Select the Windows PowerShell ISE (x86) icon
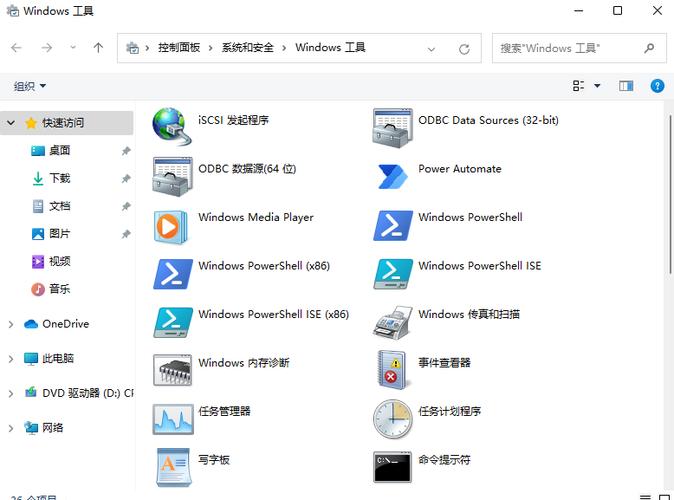 pos(173,322)
